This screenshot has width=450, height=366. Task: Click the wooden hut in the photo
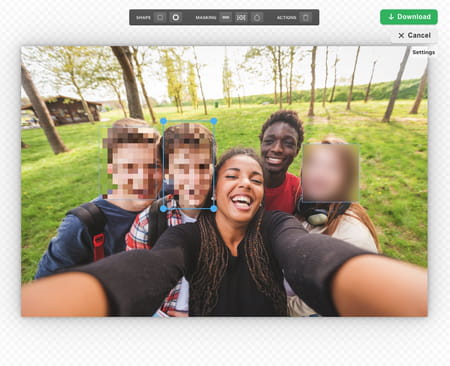click(x=62, y=110)
